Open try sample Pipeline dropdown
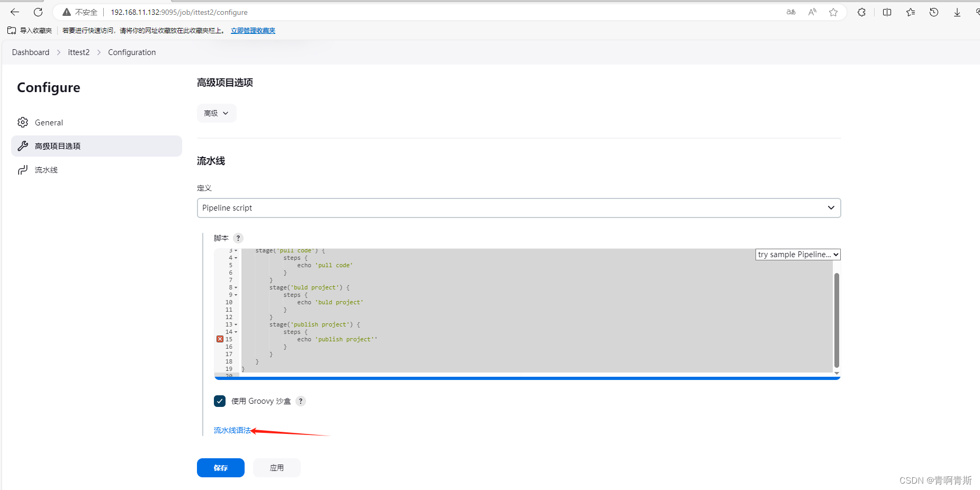The image size is (980, 490). (x=798, y=255)
